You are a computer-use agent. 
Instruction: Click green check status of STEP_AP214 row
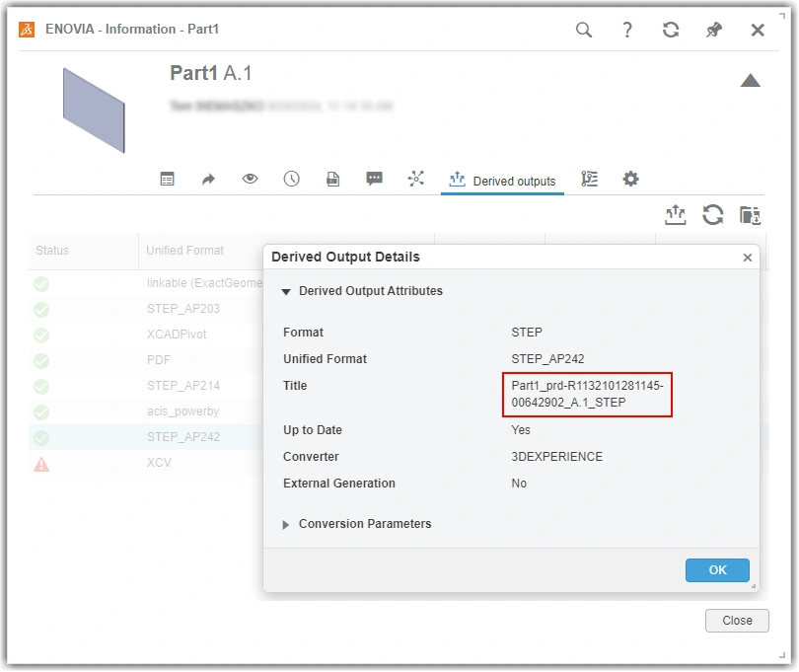(41, 387)
